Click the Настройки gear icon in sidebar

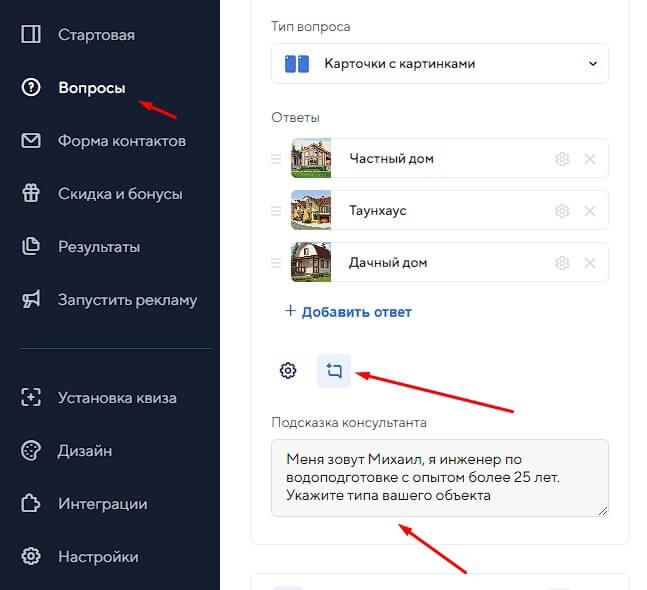click(31, 556)
